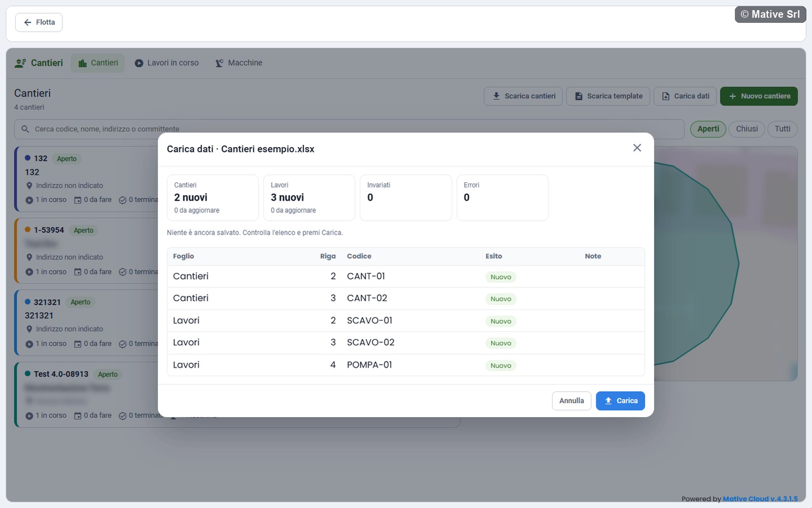Click the play icon beside Lavori in corso
812x508 pixels.
[139, 63]
